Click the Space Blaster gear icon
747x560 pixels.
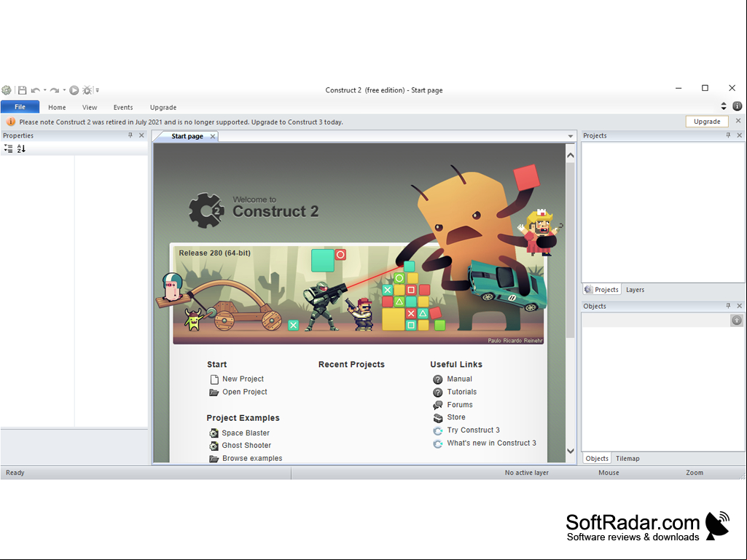(x=214, y=433)
